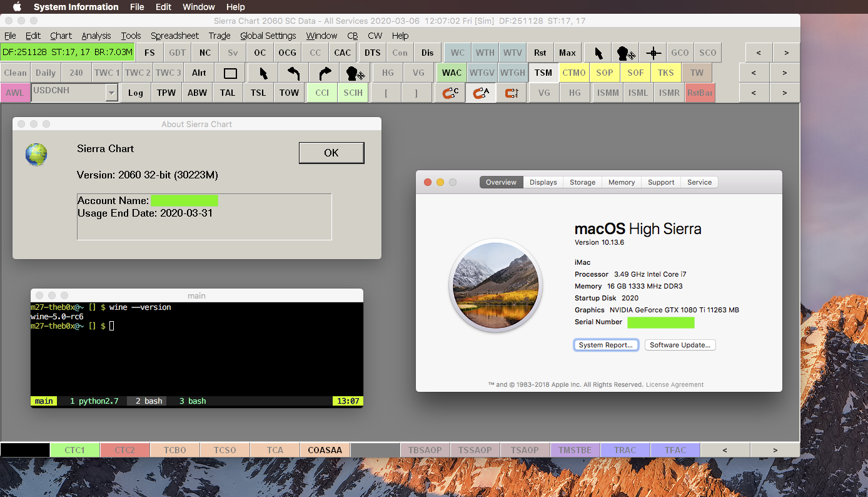The width and height of the screenshot is (868, 497).
Task: Click the macOS High Sierra mountain image
Action: [495, 285]
